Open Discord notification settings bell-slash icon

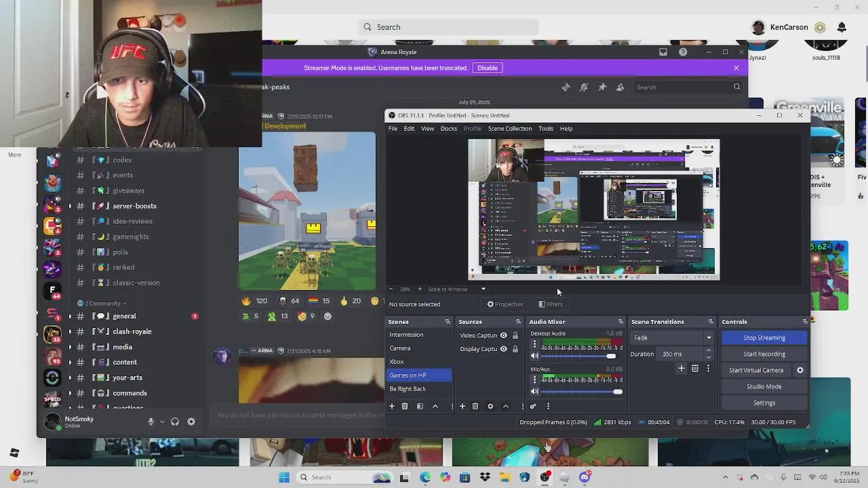pos(584,87)
